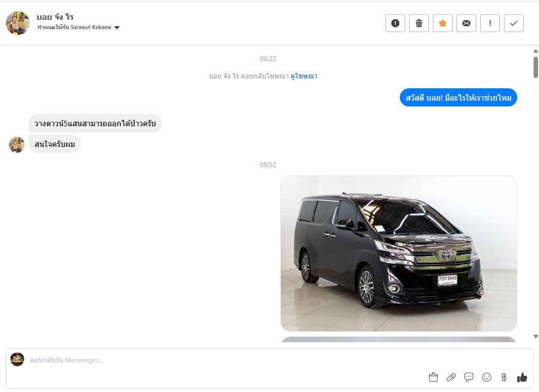Click the baht payment request icon
The width and height of the screenshot is (539, 392).
pos(504,377)
